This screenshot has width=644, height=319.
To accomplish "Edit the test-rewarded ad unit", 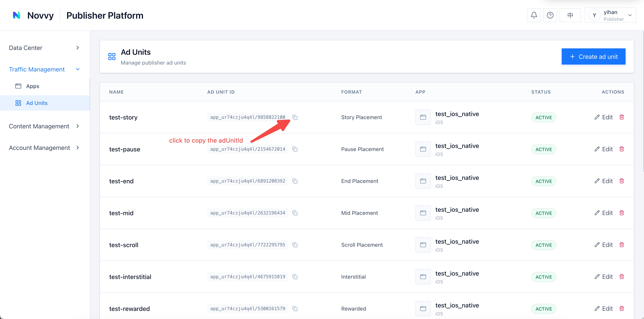I will (604, 309).
